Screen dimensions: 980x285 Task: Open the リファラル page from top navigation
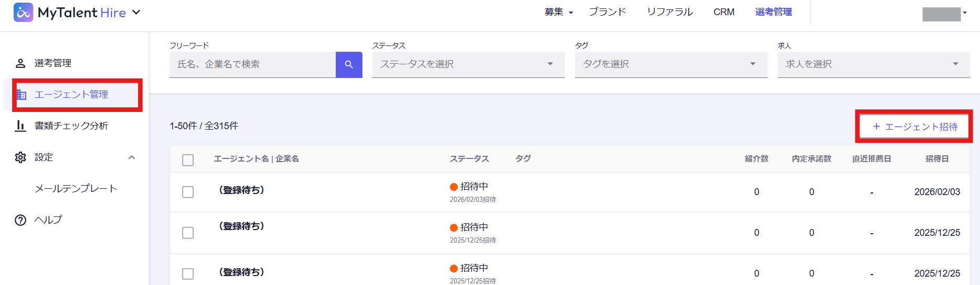point(669,12)
